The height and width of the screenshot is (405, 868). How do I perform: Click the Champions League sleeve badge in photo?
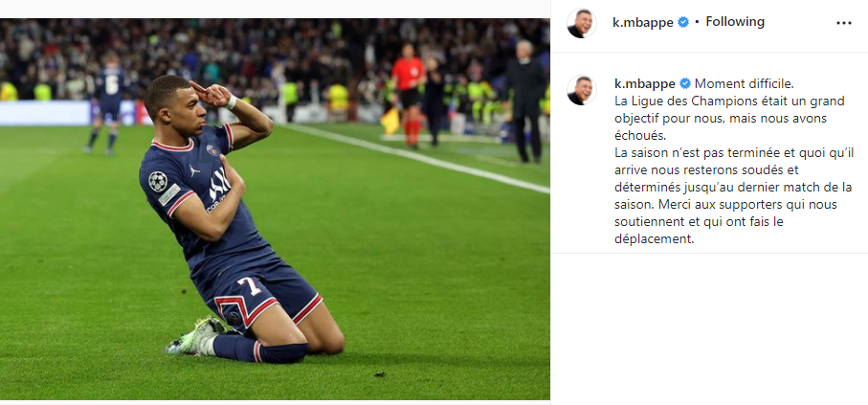158,181
